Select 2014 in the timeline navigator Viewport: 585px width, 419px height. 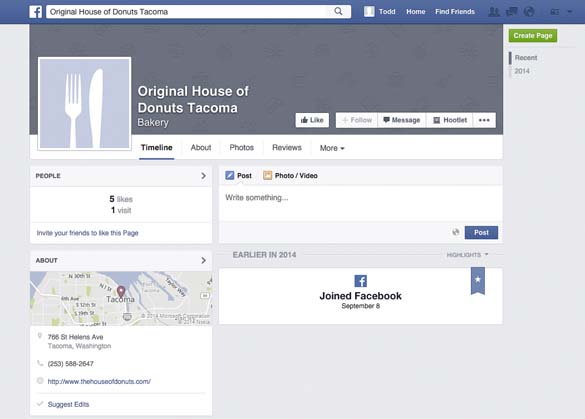(x=522, y=71)
